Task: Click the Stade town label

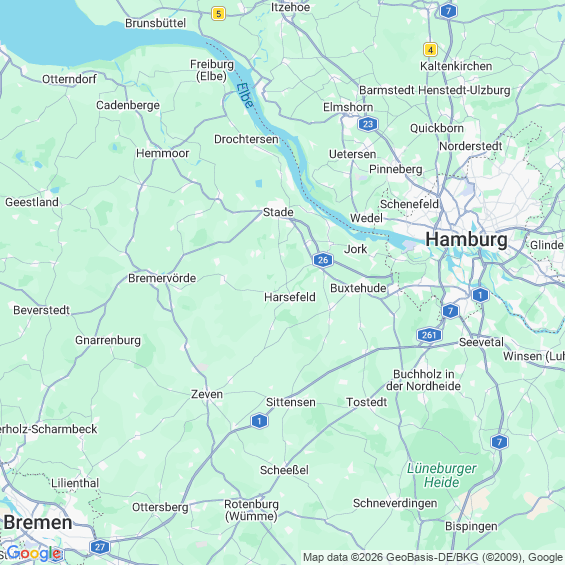Action: pos(278,212)
